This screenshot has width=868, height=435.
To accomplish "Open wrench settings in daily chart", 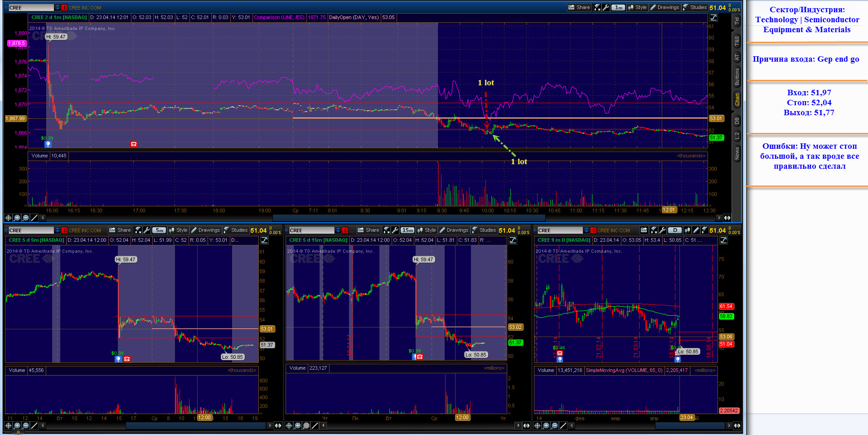I will tap(662, 230).
